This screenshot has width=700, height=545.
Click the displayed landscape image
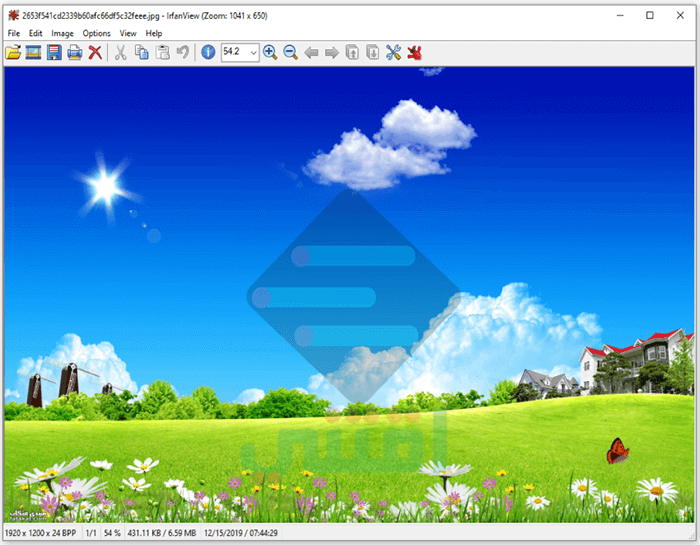tap(350, 295)
